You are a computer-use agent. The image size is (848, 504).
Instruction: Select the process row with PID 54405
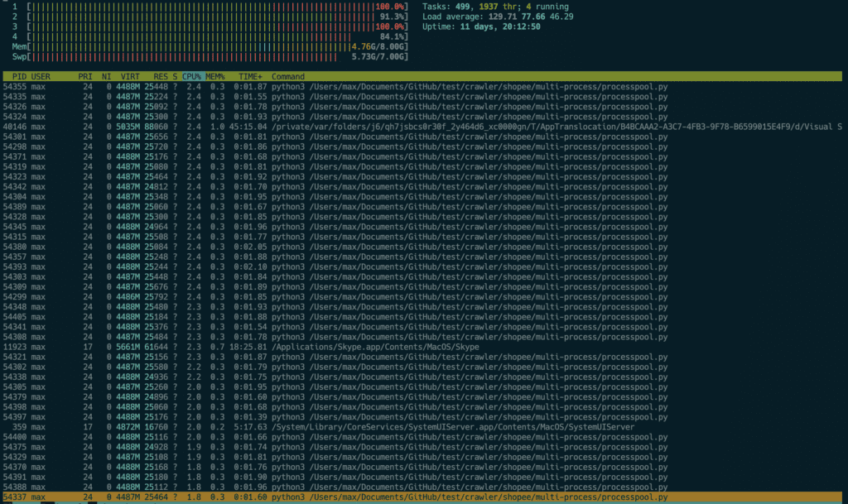click(422, 317)
